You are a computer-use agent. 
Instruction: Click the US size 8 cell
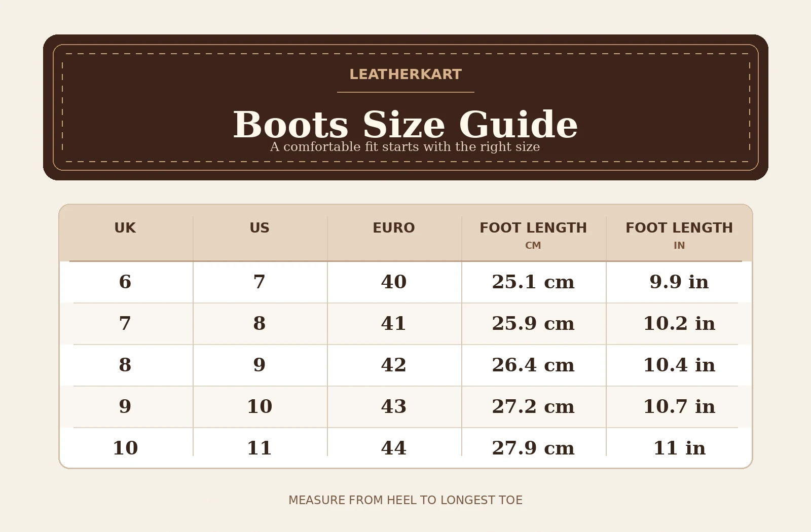[260, 323]
